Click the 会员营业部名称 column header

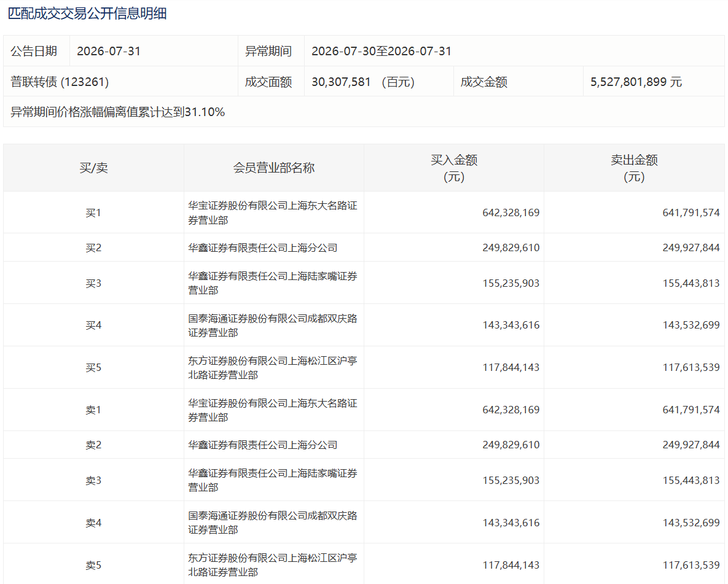(x=274, y=168)
